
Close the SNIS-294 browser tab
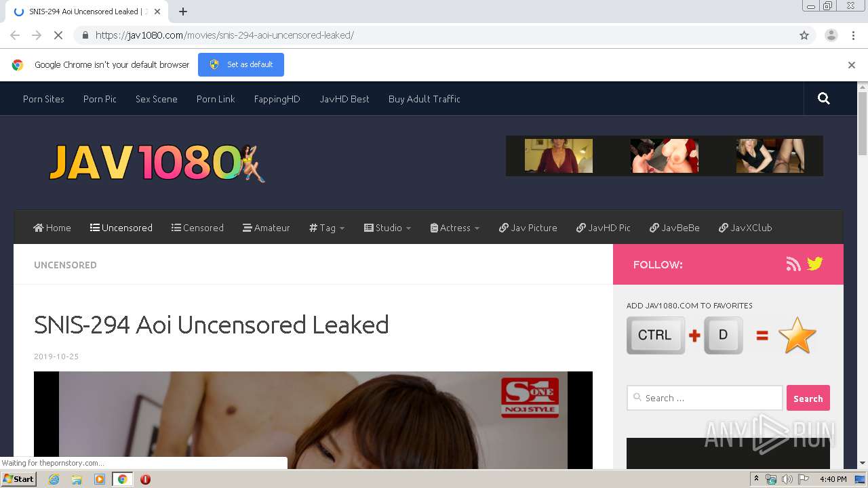(158, 12)
